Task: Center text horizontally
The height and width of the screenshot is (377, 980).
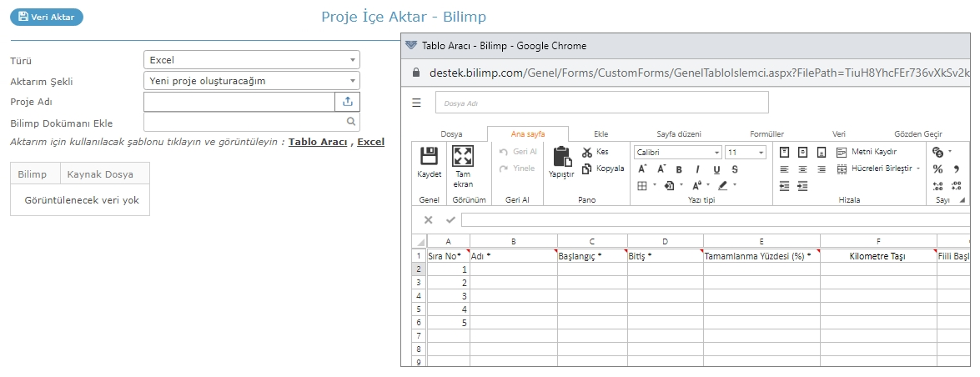Action: 803,169
